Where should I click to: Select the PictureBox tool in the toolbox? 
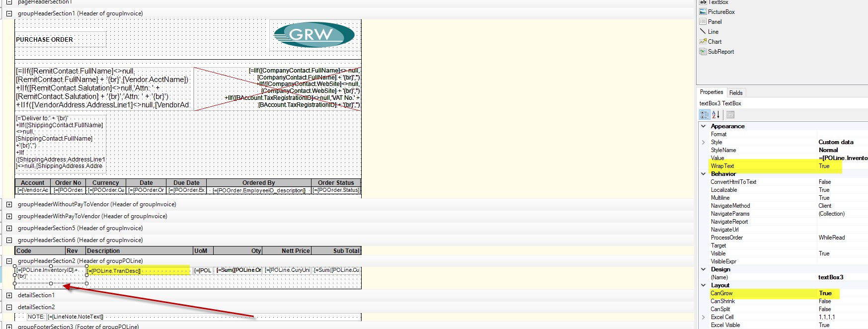(x=720, y=12)
